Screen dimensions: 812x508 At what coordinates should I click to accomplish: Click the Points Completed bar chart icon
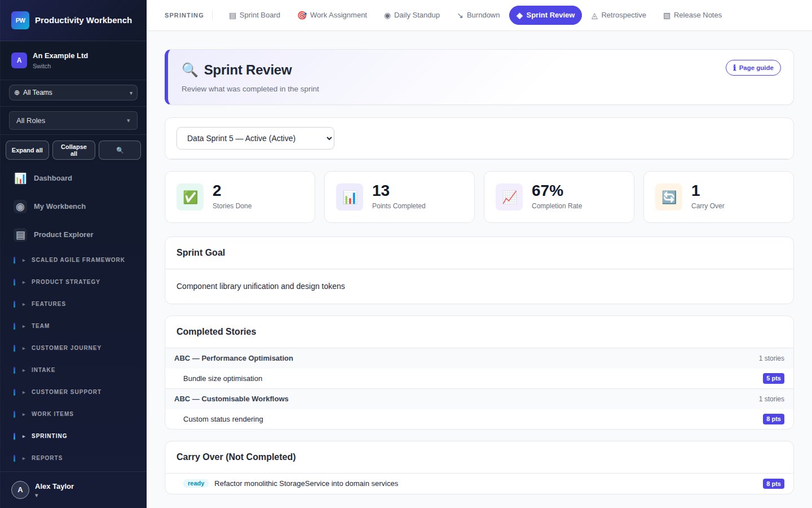350,197
